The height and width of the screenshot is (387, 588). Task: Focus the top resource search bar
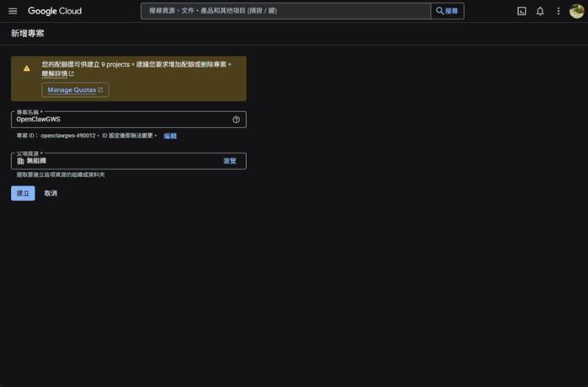click(285, 11)
